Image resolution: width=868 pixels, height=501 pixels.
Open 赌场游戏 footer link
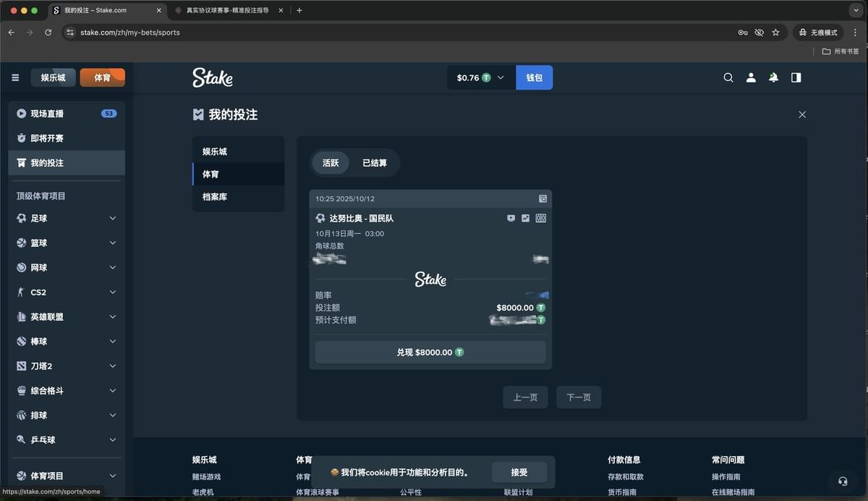(x=206, y=476)
